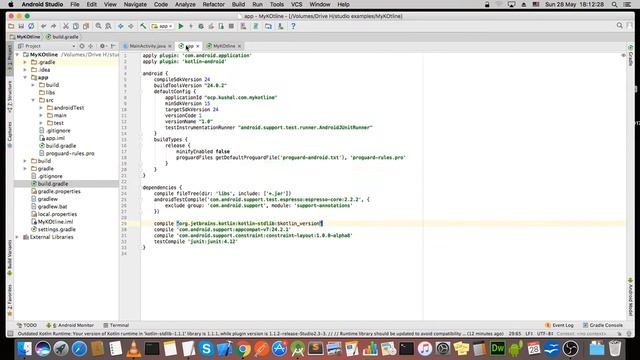Click the Stop square icon

coord(231,26)
